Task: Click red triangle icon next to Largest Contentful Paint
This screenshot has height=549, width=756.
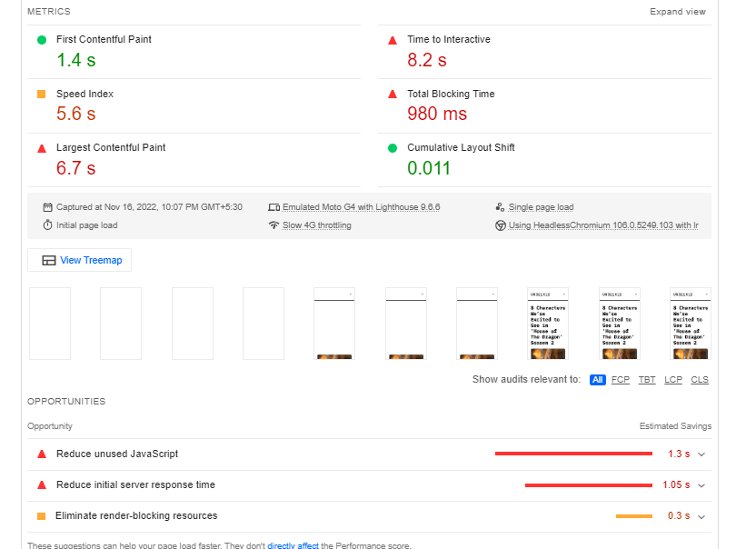Action: click(42, 148)
